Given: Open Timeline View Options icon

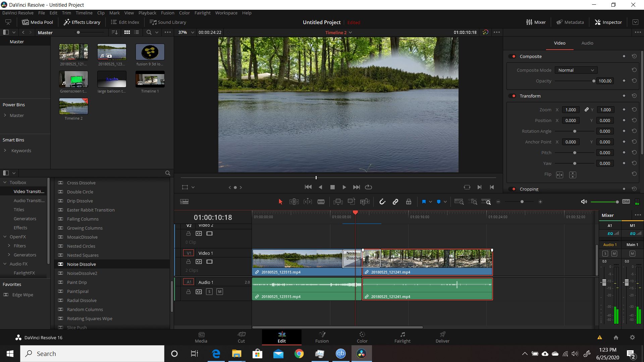Looking at the screenshot, I should point(184,202).
